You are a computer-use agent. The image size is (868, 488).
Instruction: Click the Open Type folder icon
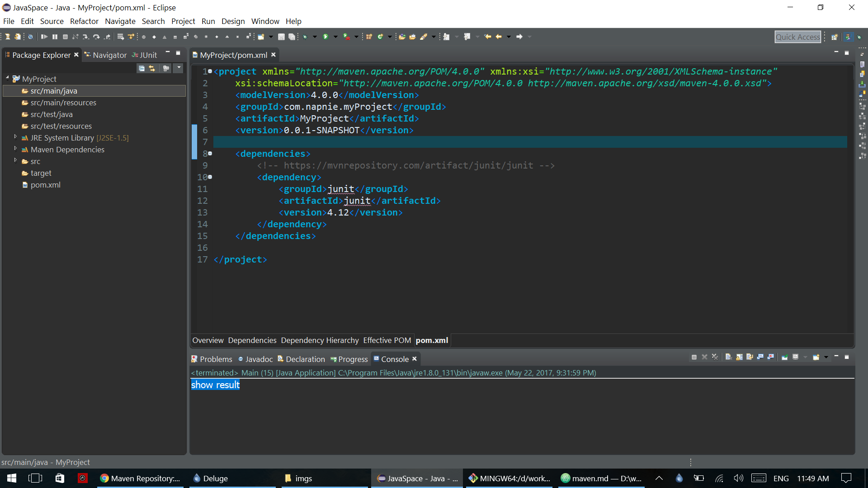click(x=401, y=37)
